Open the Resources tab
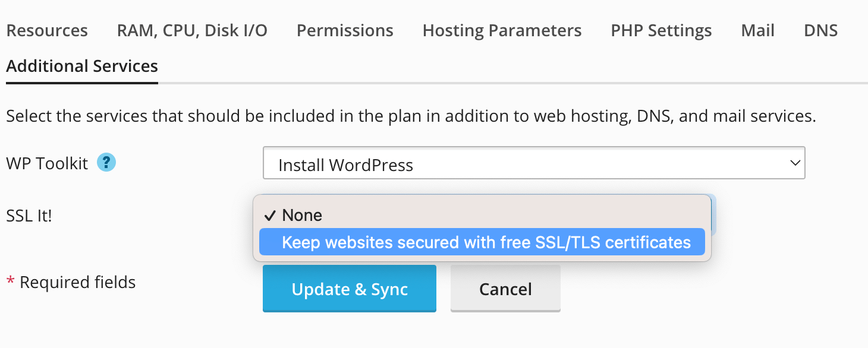Image resolution: width=868 pixels, height=348 pixels. 47,31
